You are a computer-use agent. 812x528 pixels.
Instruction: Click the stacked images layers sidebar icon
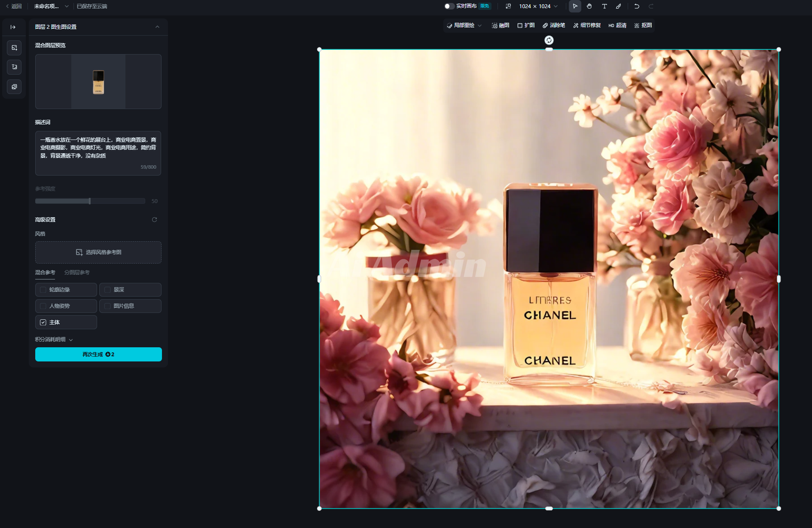tap(14, 87)
